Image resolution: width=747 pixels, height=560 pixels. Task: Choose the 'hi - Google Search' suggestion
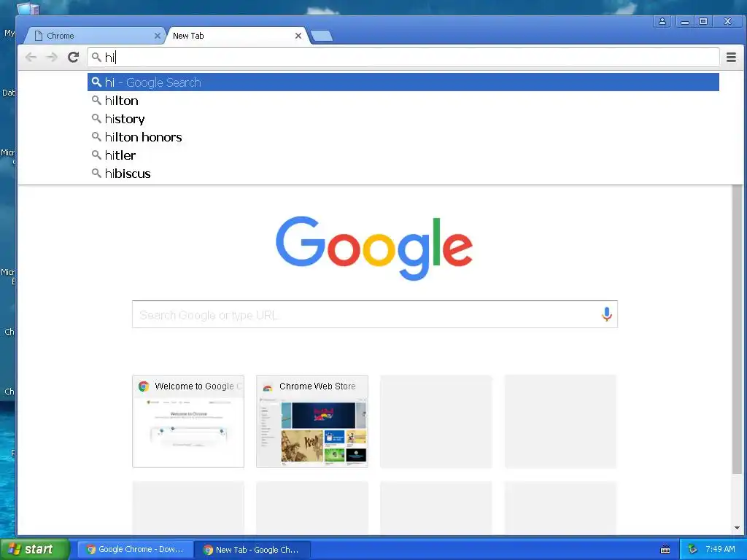click(x=403, y=82)
